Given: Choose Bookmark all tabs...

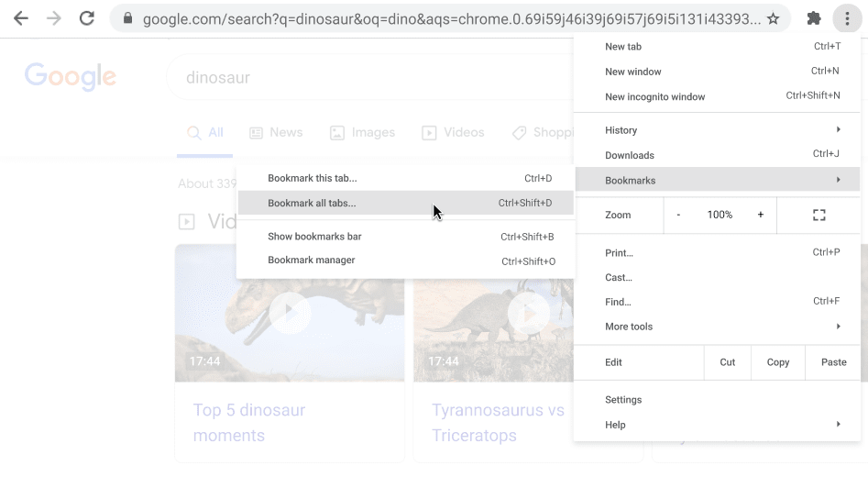Looking at the screenshot, I should tap(406, 203).
